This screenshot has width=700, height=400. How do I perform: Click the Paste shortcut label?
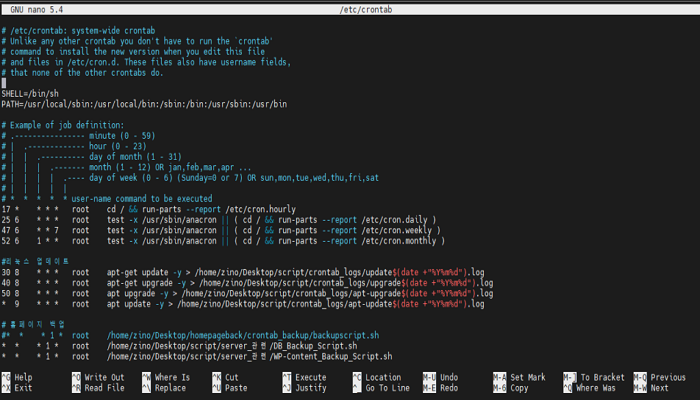235,387
